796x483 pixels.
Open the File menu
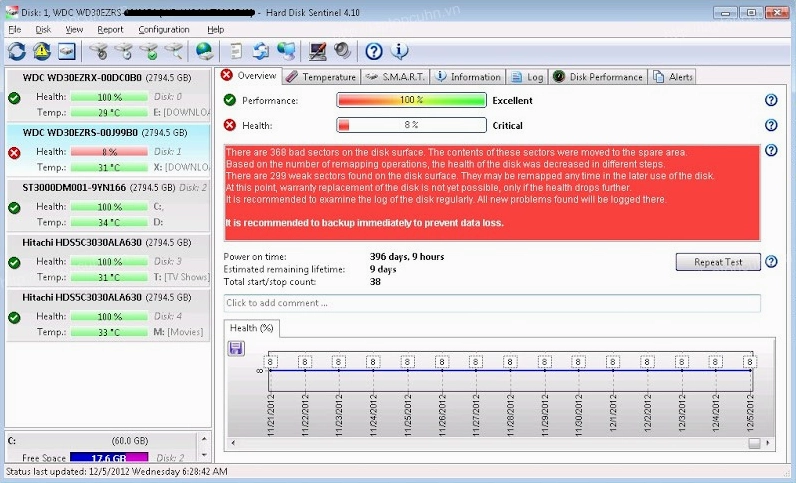tap(15, 29)
